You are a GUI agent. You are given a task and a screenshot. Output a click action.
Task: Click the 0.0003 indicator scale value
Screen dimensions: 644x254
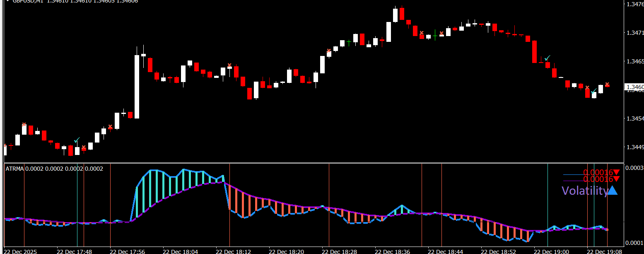point(634,168)
